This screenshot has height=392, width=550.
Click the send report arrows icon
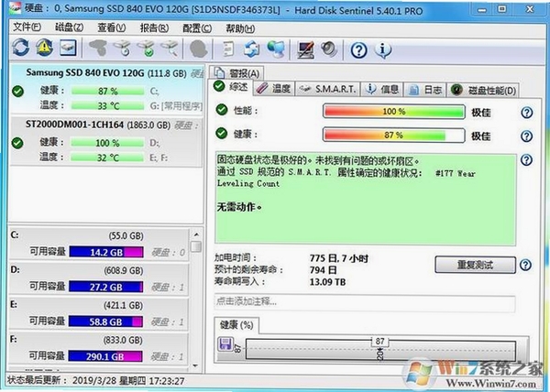pyautogui.click(x=251, y=49)
